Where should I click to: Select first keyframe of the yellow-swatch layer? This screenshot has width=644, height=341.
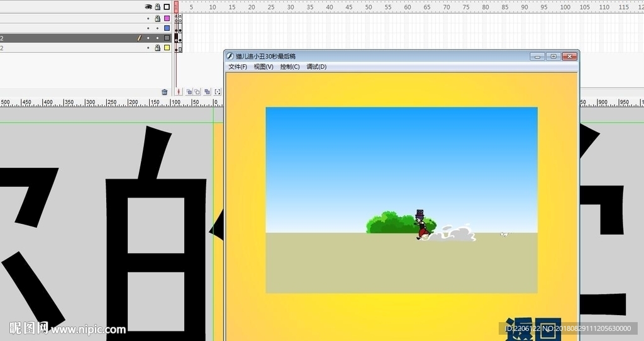point(176,48)
